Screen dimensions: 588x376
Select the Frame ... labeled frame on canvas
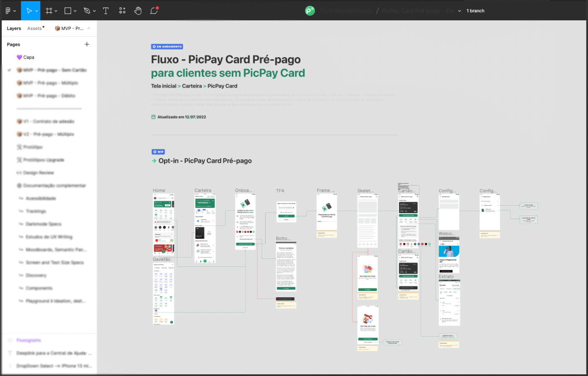(327, 212)
